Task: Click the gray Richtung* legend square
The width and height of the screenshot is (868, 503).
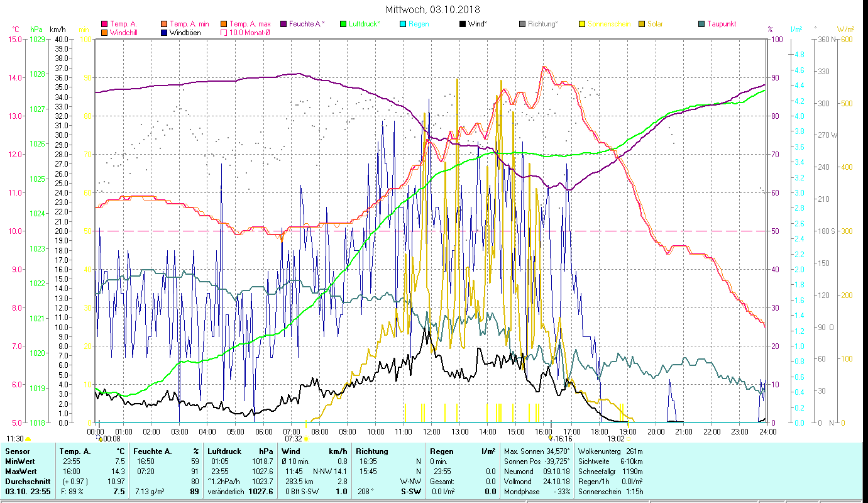Action: point(522,24)
